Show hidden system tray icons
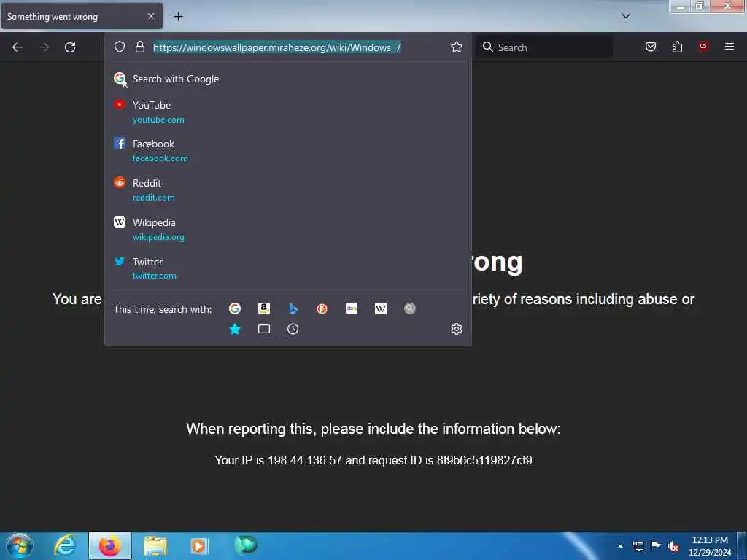 point(620,546)
